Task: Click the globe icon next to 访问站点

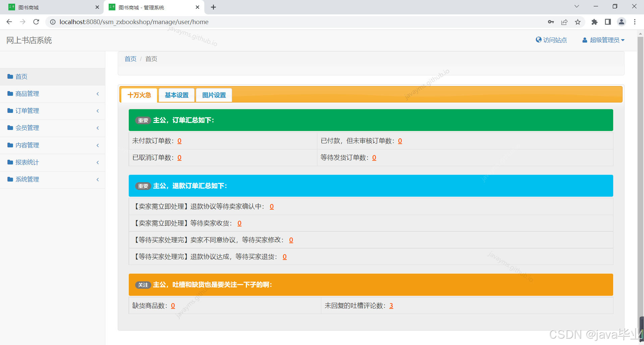Action: pos(539,40)
